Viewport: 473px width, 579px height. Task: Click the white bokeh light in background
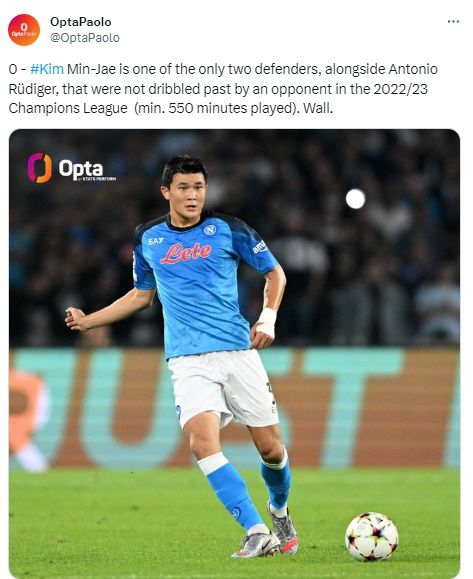pyautogui.click(x=355, y=199)
